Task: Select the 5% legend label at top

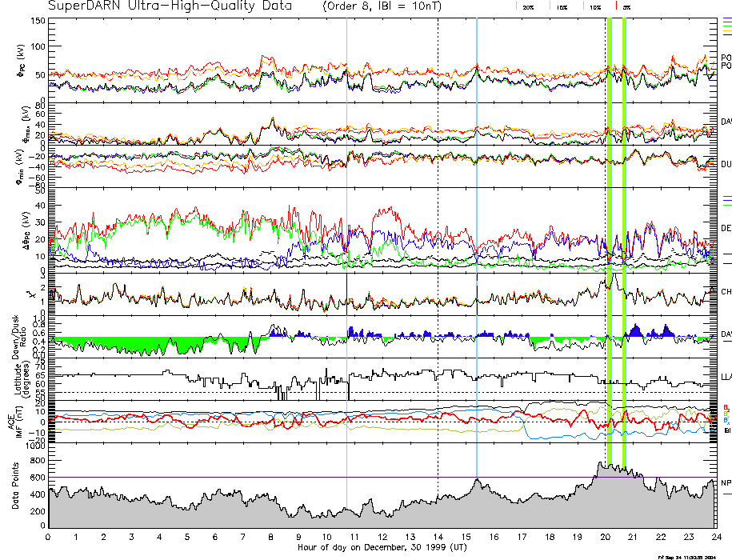Action: pos(626,7)
